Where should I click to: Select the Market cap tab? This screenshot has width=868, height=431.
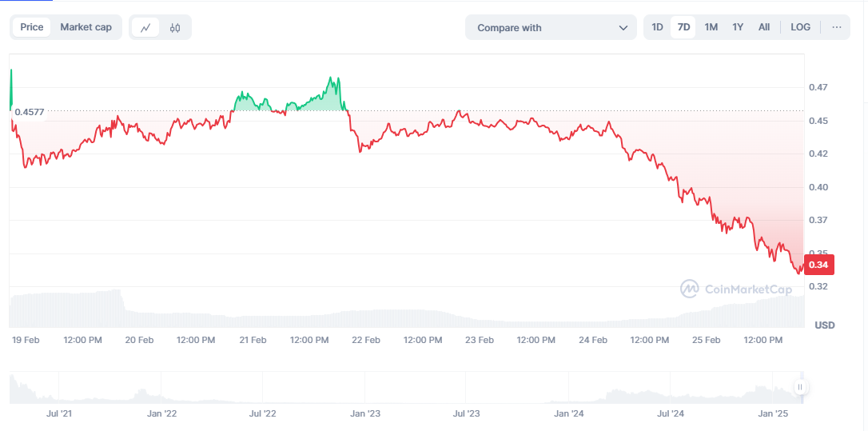(x=86, y=27)
